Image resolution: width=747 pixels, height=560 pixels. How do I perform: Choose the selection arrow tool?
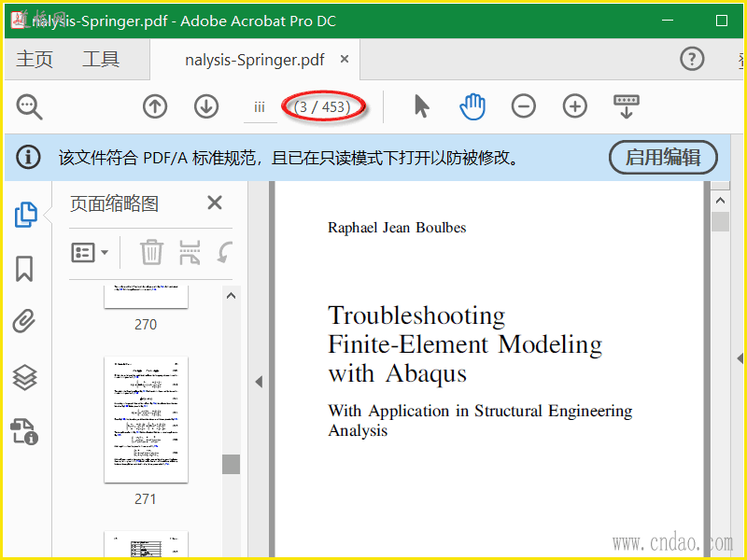coord(422,105)
